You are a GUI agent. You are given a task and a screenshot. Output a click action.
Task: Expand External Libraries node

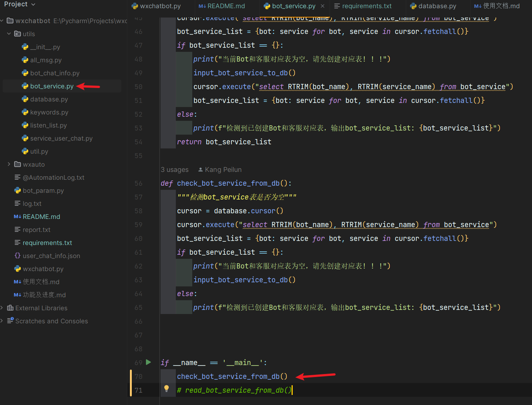[x=2, y=308]
